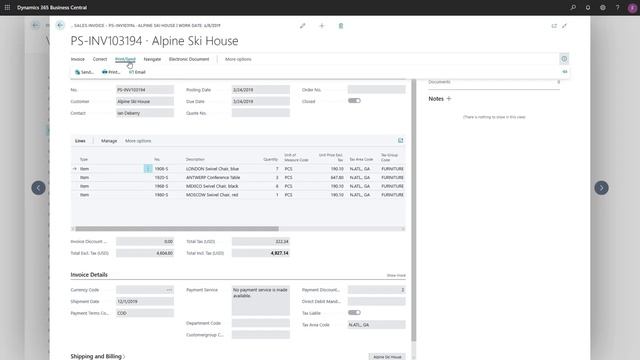This screenshot has height=360, width=640.
Task: Create new record with plus icon
Action: tap(322, 26)
